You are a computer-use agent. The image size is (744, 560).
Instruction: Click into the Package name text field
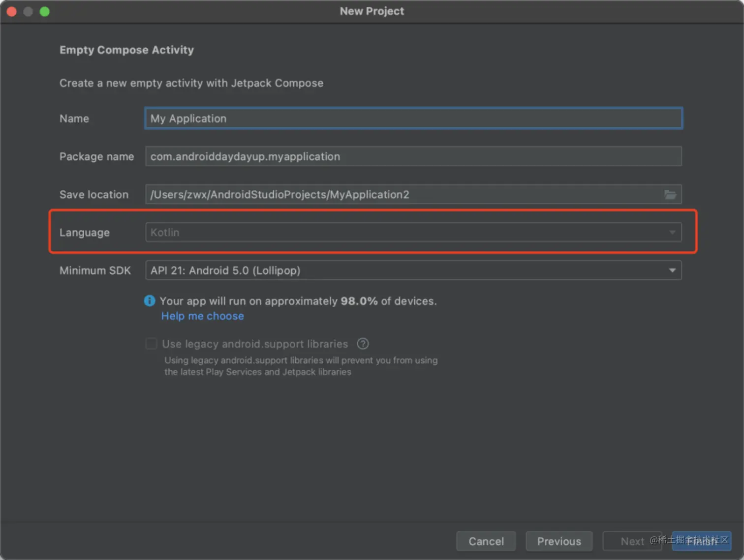413,156
